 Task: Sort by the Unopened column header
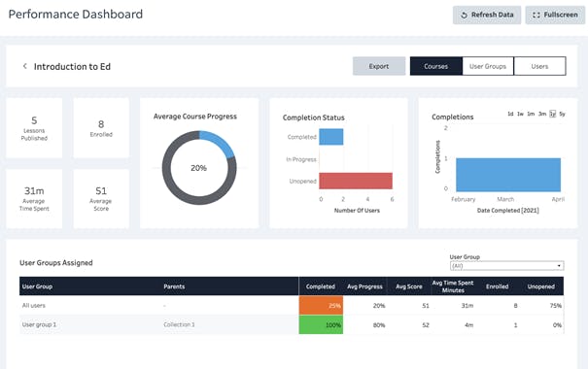click(x=540, y=286)
